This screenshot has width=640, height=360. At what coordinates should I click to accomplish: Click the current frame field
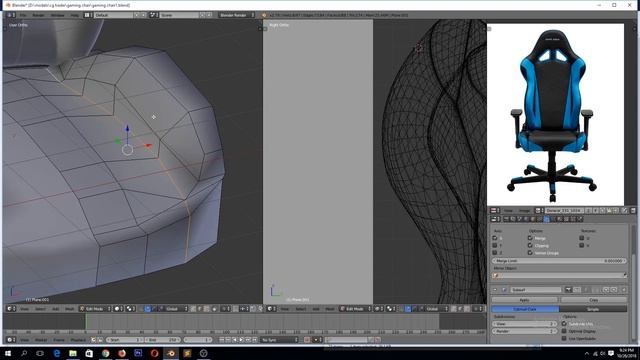pos(198,340)
